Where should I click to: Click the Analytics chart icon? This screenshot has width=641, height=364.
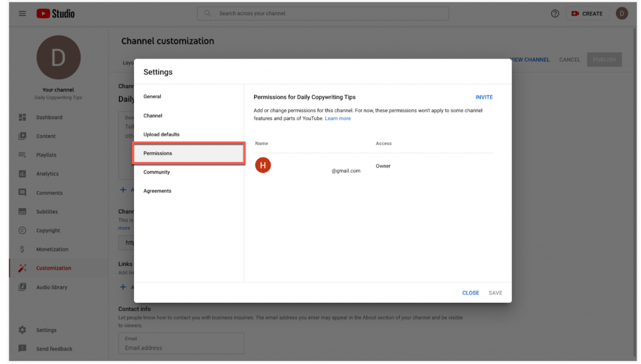[x=22, y=174]
